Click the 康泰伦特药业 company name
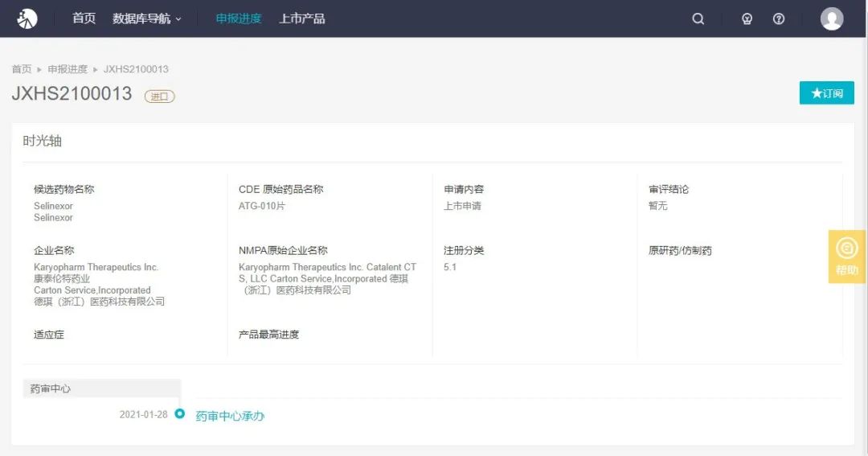The height and width of the screenshot is (456, 868). (62, 279)
